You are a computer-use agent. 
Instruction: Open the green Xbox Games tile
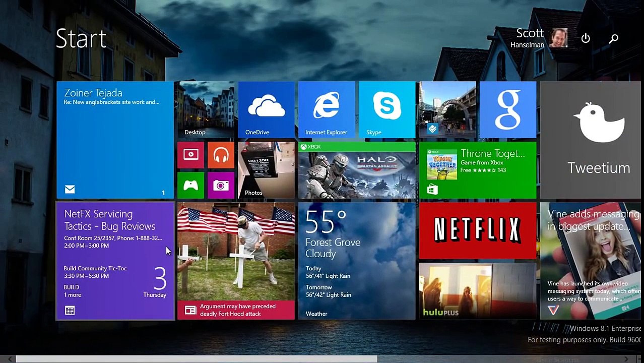click(x=190, y=186)
